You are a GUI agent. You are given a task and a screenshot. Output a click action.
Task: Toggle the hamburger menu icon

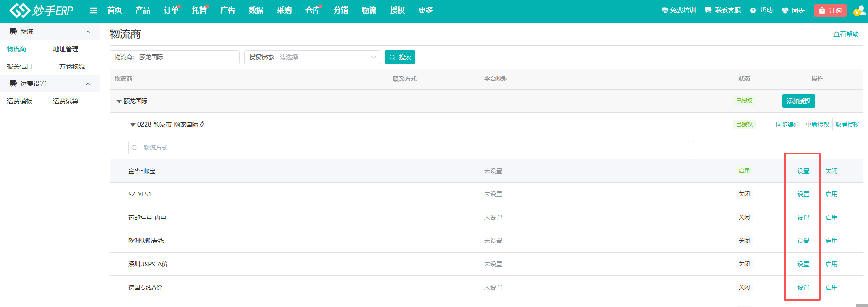94,11
